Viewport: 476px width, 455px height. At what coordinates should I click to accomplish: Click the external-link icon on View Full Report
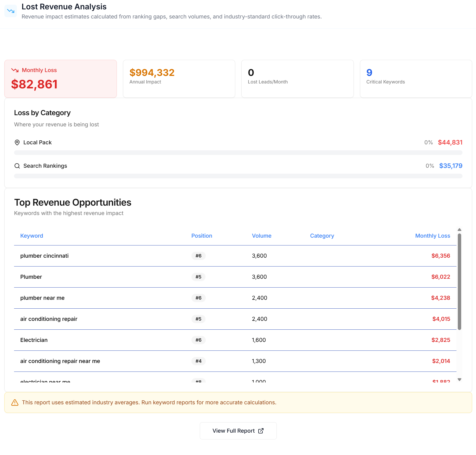click(260, 431)
